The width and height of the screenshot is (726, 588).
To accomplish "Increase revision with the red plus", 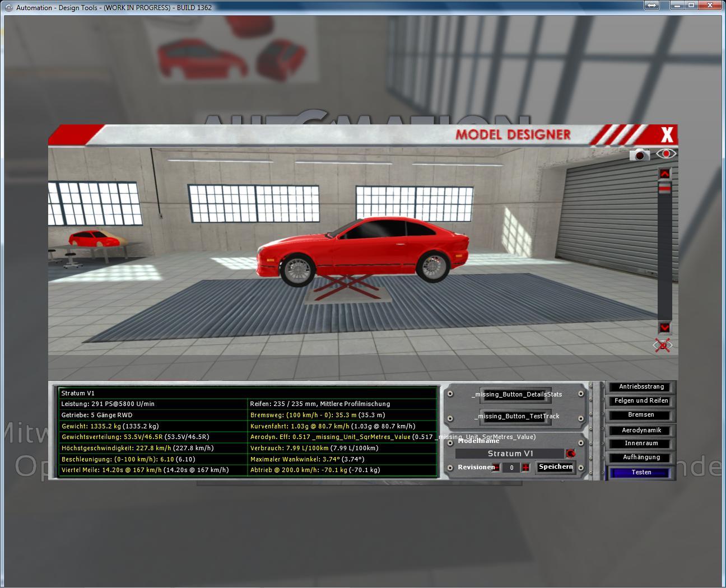I will click(x=525, y=468).
